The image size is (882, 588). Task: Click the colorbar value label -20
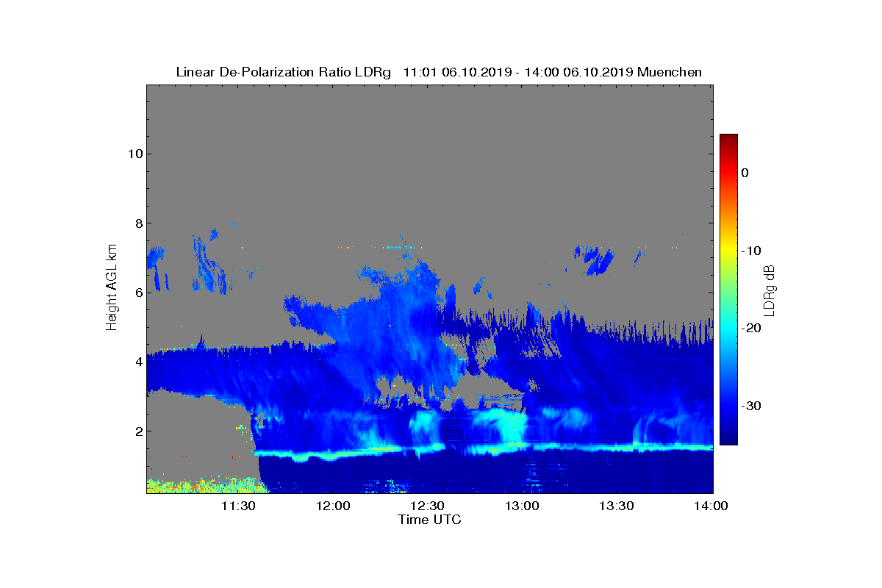[x=751, y=329]
